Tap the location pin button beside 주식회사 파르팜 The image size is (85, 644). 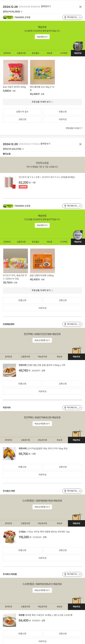[x=72, y=574]
